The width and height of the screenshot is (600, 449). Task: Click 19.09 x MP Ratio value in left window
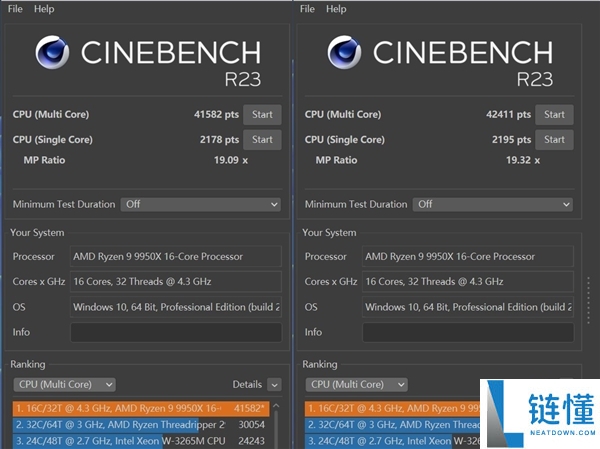[x=231, y=160]
